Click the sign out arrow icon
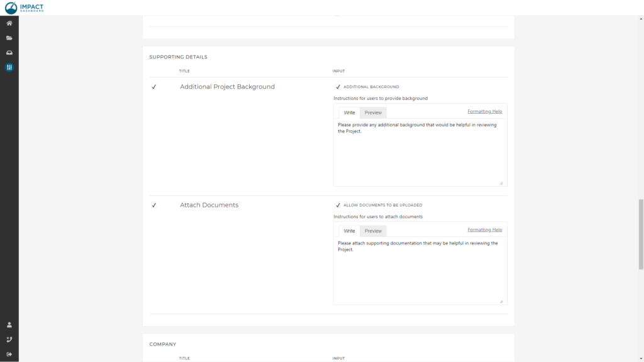Screen dimensions: 644x362 (9, 354)
